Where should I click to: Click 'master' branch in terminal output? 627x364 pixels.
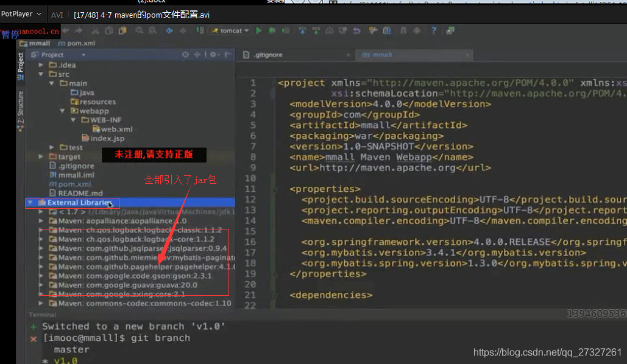click(71, 349)
